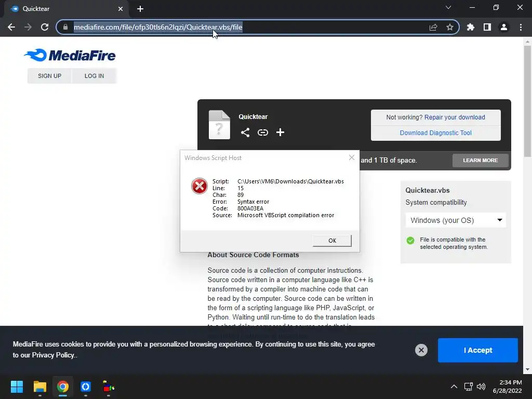Screen dimensions: 532x399
Task: Open tab search chevron in title bar
Action: pos(448,7)
